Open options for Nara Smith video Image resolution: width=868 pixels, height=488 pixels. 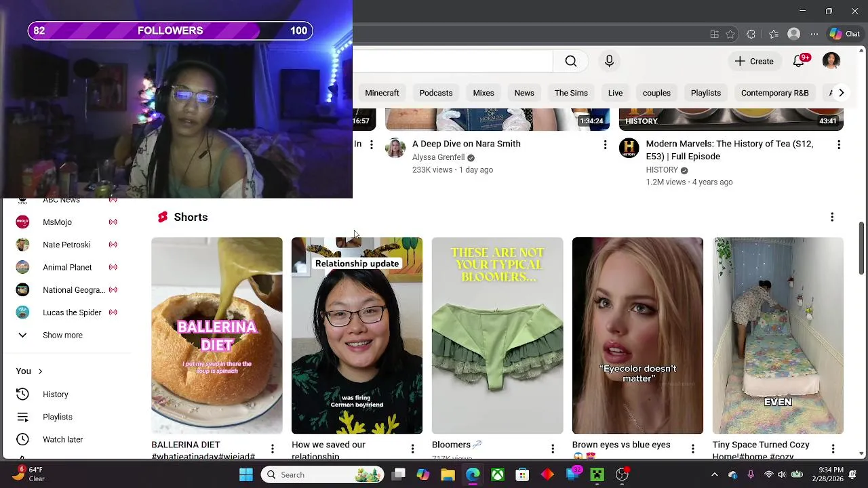coord(605,144)
